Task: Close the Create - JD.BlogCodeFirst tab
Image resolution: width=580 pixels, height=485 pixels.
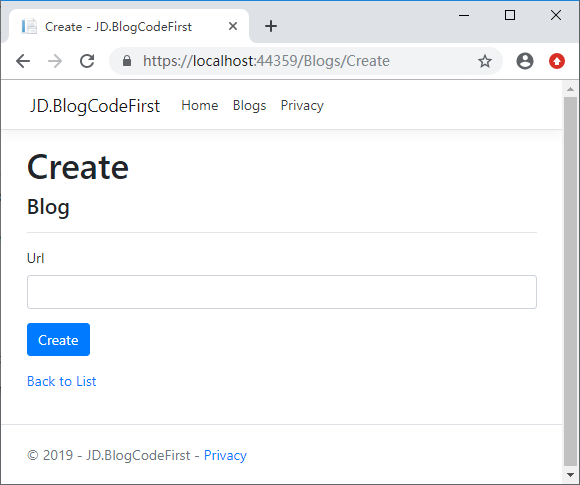Action: click(x=233, y=26)
